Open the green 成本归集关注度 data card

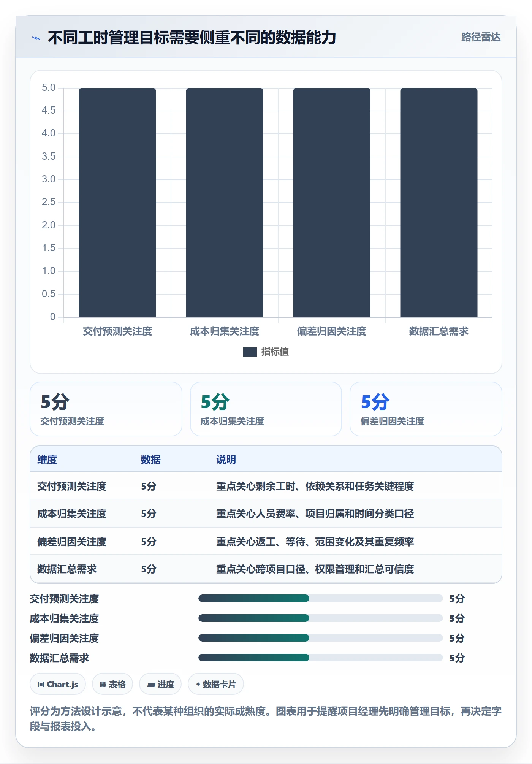(x=266, y=409)
